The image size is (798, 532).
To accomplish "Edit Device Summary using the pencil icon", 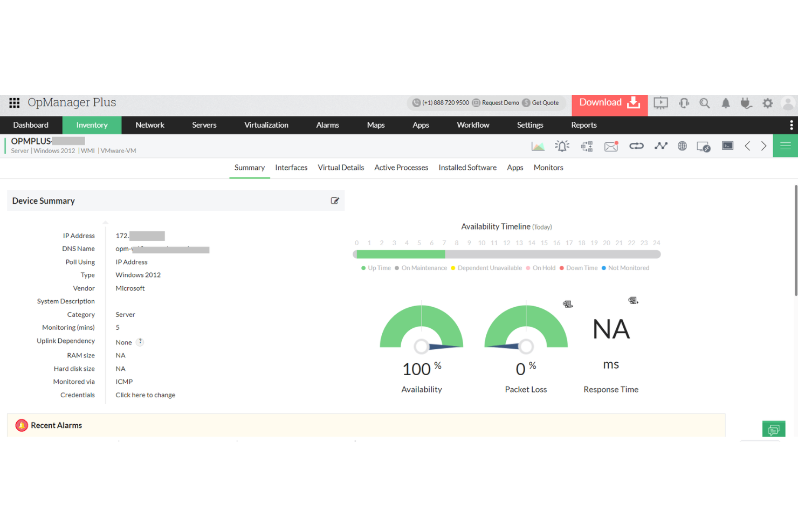I will tap(335, 201).
